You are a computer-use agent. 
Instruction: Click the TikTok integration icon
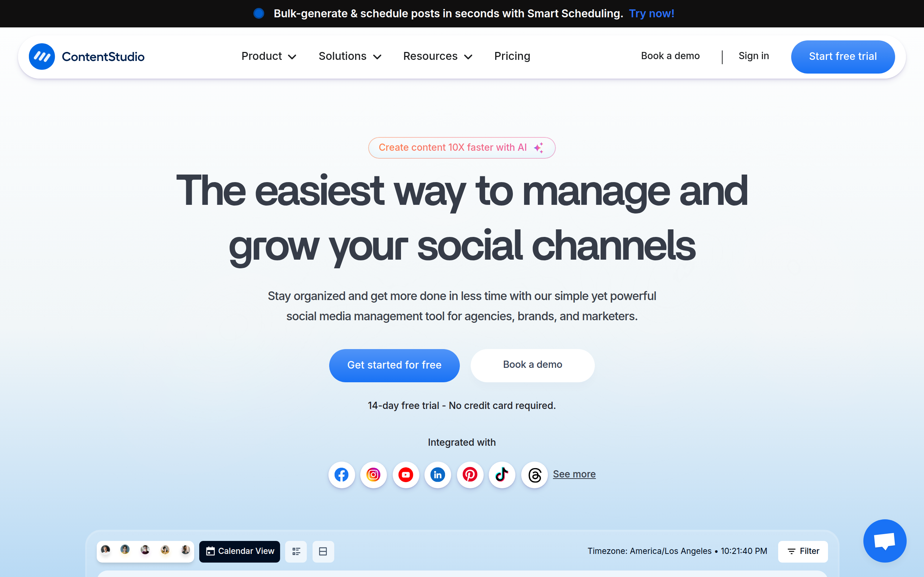[x=502, y=475]
